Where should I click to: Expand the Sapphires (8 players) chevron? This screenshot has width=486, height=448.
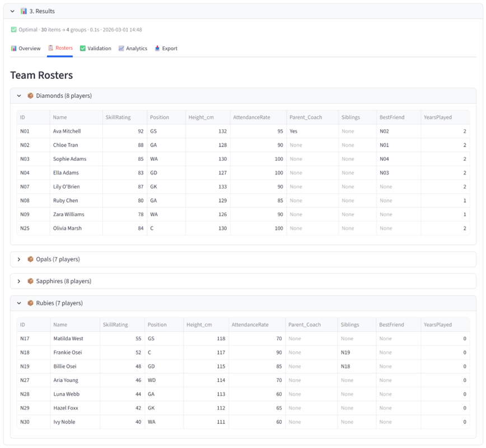click(x=19, y=281)
